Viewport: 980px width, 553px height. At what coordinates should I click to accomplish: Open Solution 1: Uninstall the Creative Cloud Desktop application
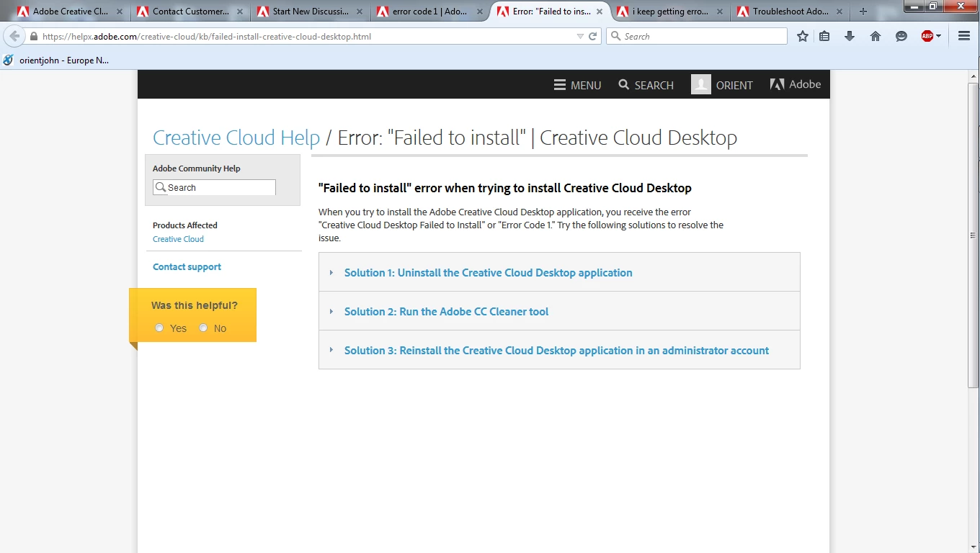[489, 273]
